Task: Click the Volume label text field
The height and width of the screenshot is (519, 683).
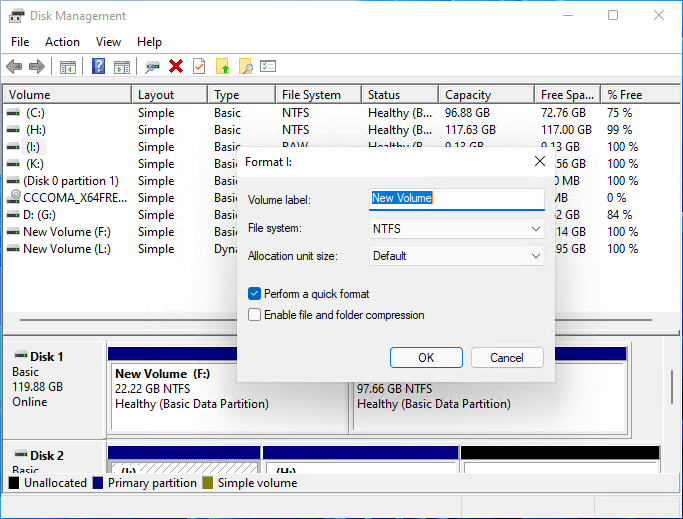Action: point(456,199)
